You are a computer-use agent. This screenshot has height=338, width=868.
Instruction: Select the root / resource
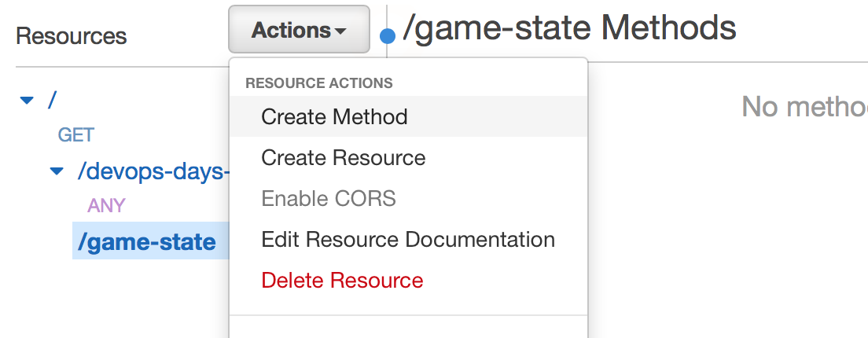pyautogui.click(x=53, y=100)
